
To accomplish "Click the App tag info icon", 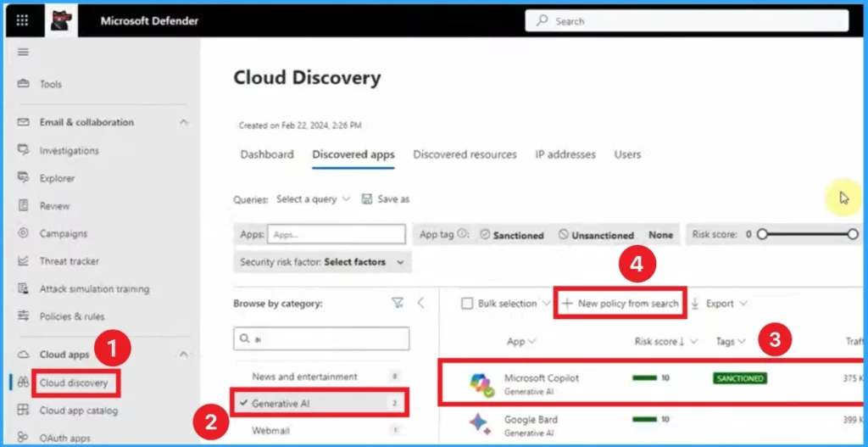I will coord(464,234).
